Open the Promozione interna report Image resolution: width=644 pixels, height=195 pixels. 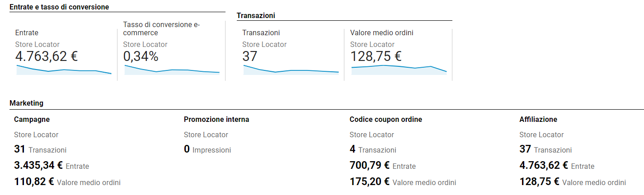(x=216, y=120)
